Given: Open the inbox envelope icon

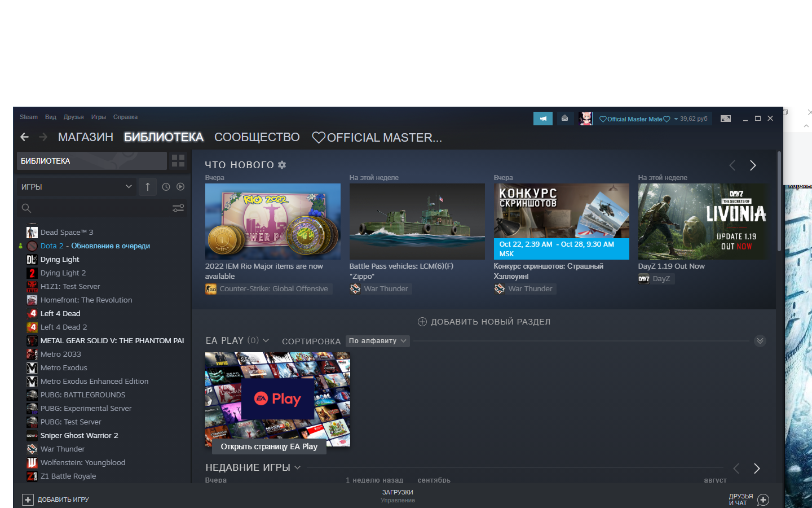Looking at the screenshot, I should tap(564, 119).
